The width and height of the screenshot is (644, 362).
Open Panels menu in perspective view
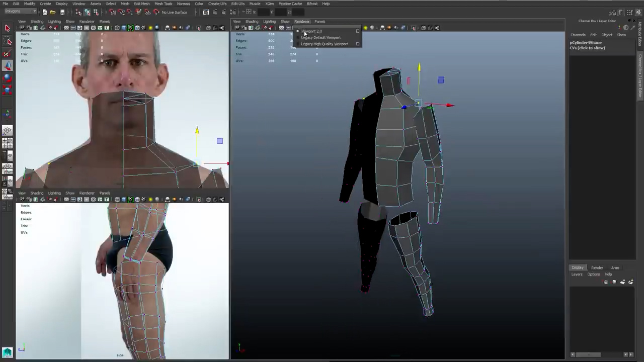click(x=319, y=22)
